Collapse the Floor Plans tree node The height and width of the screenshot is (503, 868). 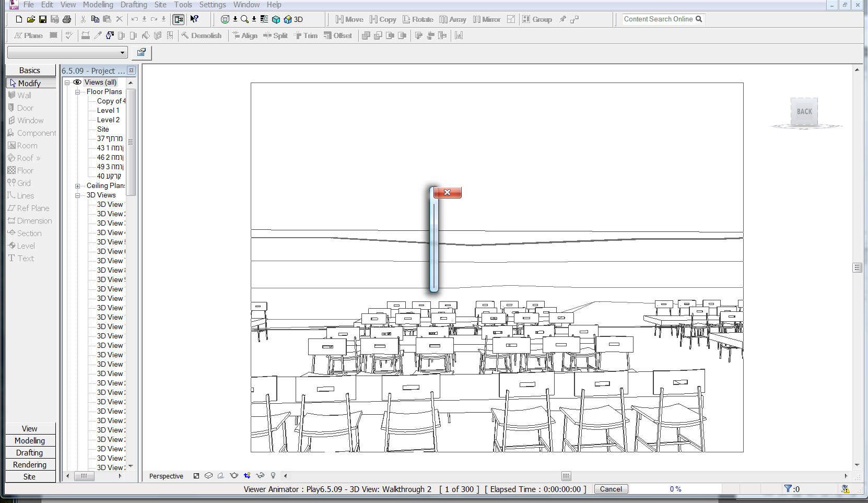click(x=77, y=92)
